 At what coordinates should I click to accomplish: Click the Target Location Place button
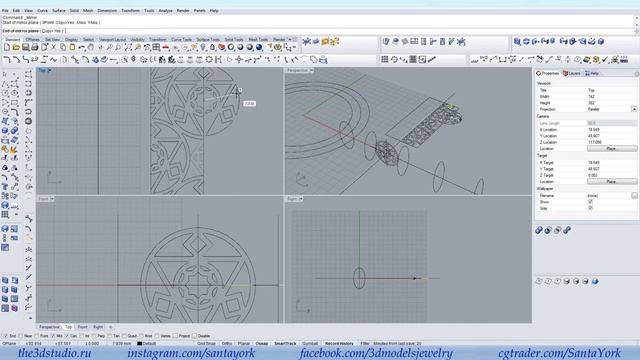pos(611,182)
